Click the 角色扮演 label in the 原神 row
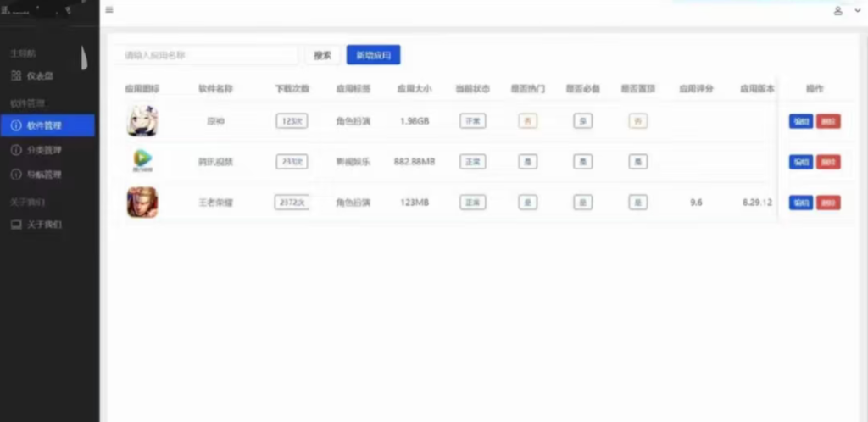The width and height of the screenshot is (868, 422). point(353,121)
